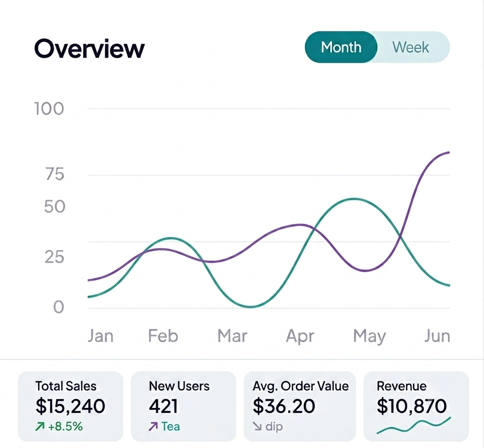
Task: Switch the chart to the Month view
Action: pos(341,47)
